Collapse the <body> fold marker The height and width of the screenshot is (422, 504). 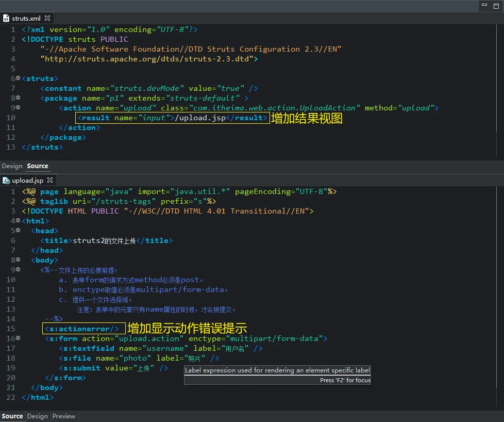pos(18,261)
